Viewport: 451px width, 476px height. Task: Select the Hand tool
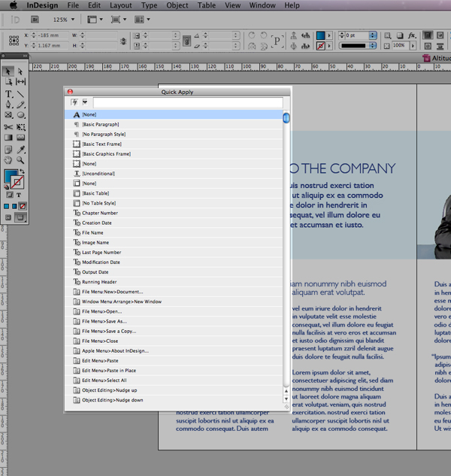click(x=8, y=160)
